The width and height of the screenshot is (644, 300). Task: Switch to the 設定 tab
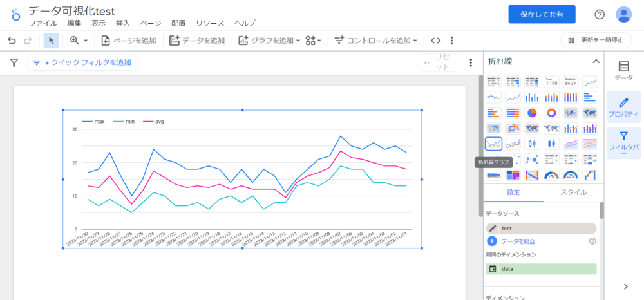pyautogui.click(x=513, y=192)
